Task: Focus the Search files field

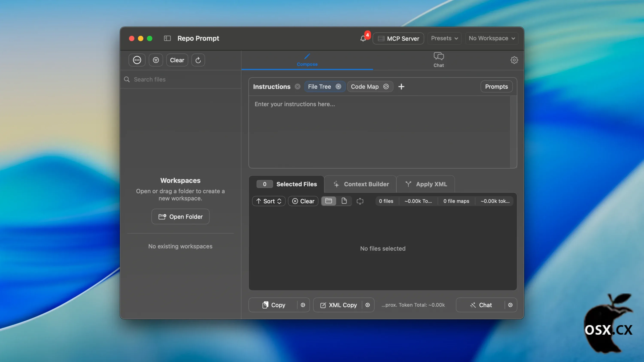Action: tap(181, 79)
